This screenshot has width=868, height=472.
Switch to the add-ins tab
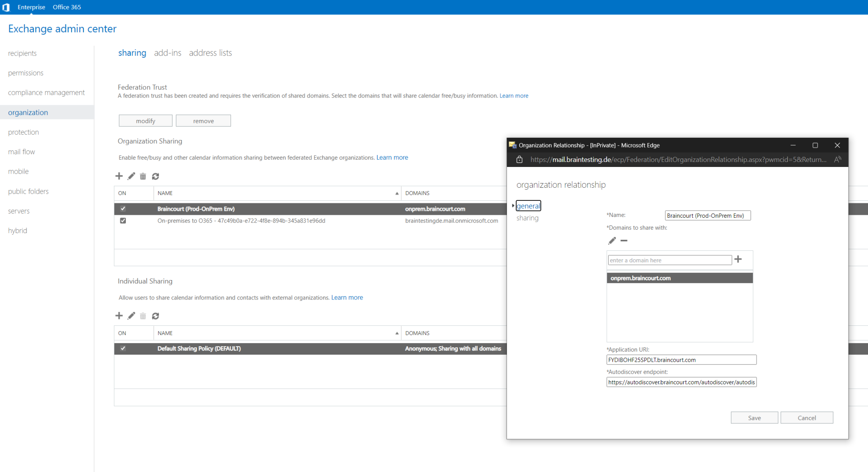click(167, 53)
